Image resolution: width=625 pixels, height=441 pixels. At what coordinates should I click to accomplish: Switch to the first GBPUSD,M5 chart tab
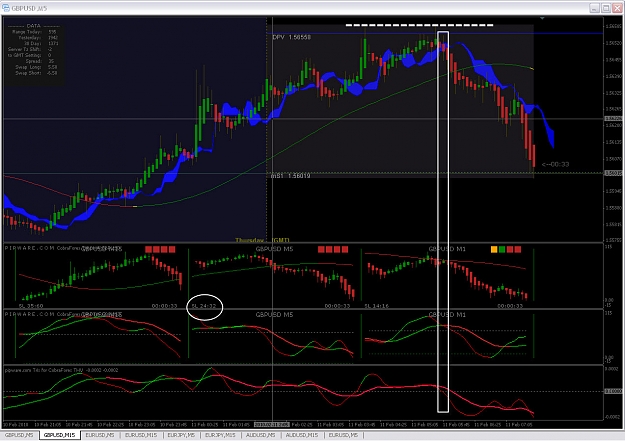pyautogui.click(x=19, y=435)
